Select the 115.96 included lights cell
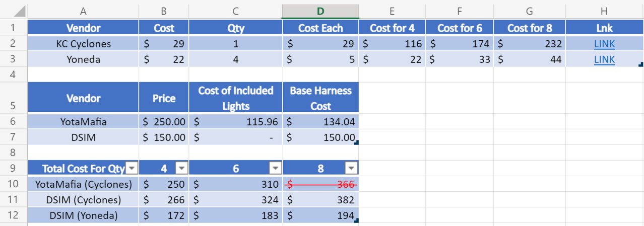 [x=236, y=121]
